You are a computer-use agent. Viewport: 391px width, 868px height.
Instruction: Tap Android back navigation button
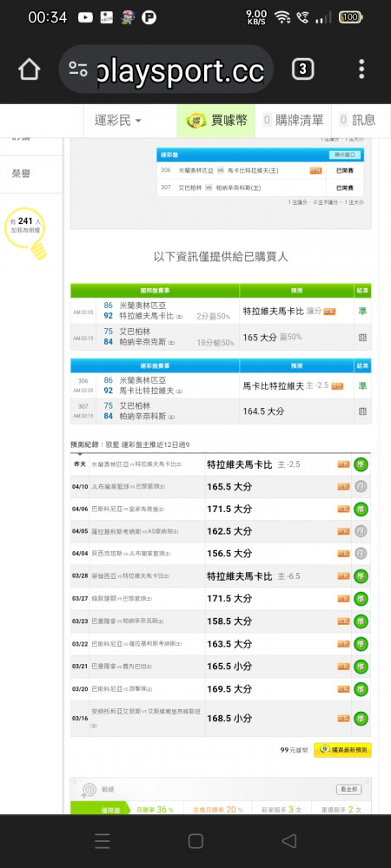(x=289, y=841)
